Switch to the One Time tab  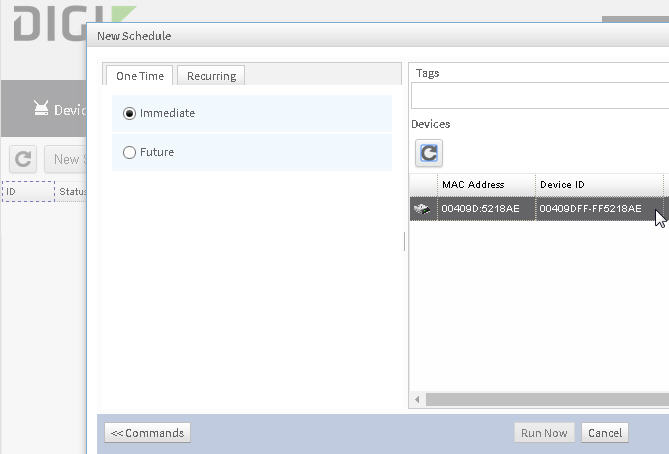pos(139,76)
